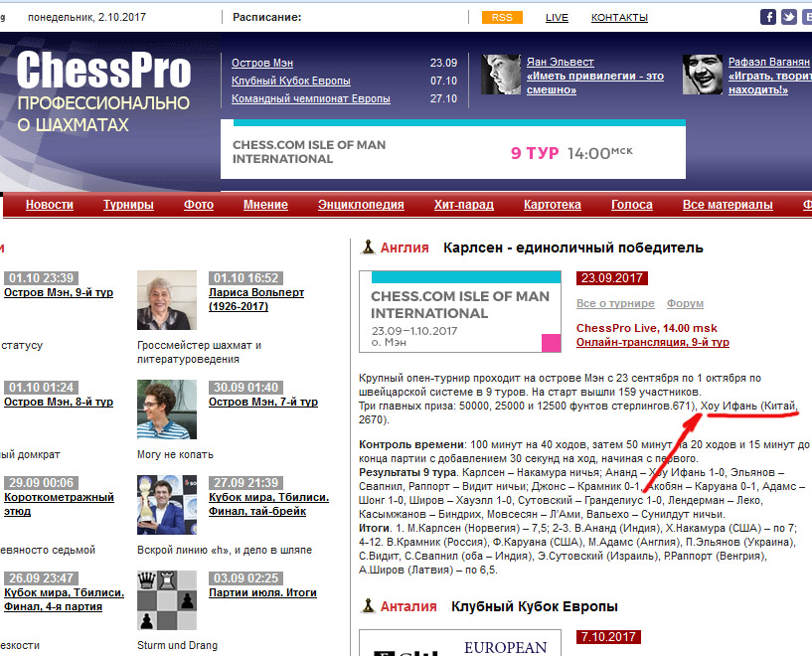812x656 pixels.
Task: Open the Новости menu item
Action: (50, 205)
